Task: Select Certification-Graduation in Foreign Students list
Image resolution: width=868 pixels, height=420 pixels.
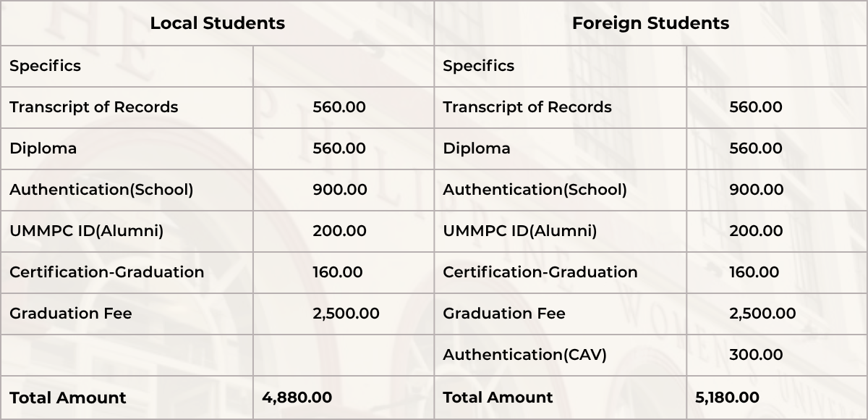Action: [x=540, y=272]
